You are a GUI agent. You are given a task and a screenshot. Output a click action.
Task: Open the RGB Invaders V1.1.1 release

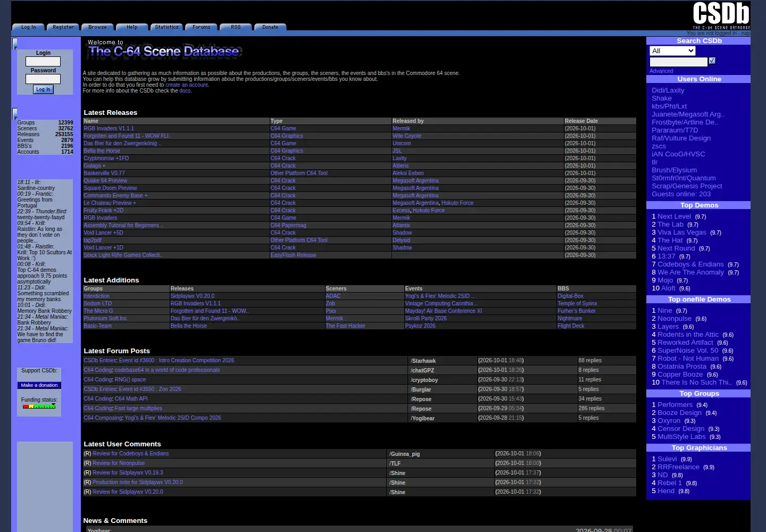[109, 129]
